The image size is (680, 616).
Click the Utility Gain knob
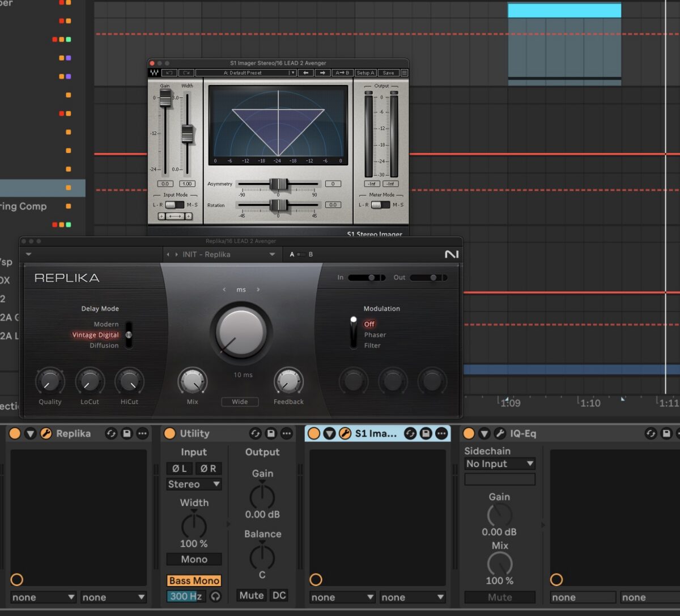pyautogui.click(x=262, y=496)
